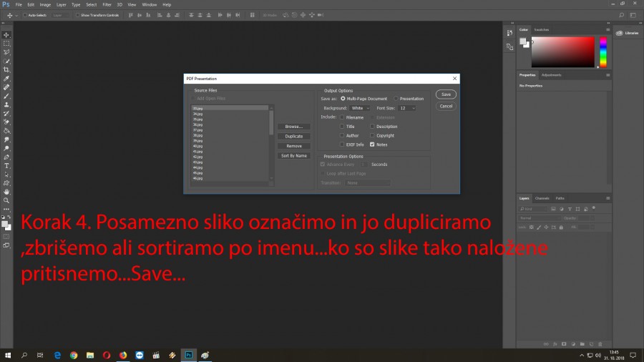Select the Rectangular Marquee tool
This screenshot has width=644, height=362.
[6, 44]
